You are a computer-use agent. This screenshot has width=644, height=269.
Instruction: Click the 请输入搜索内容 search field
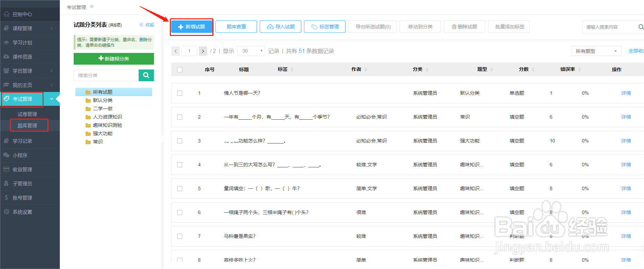click(x=610, y=27)
